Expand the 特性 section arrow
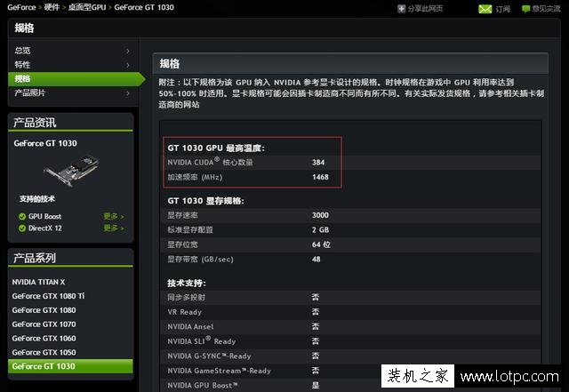The height and width of the screenshot is (392, 569). point(128,65)
